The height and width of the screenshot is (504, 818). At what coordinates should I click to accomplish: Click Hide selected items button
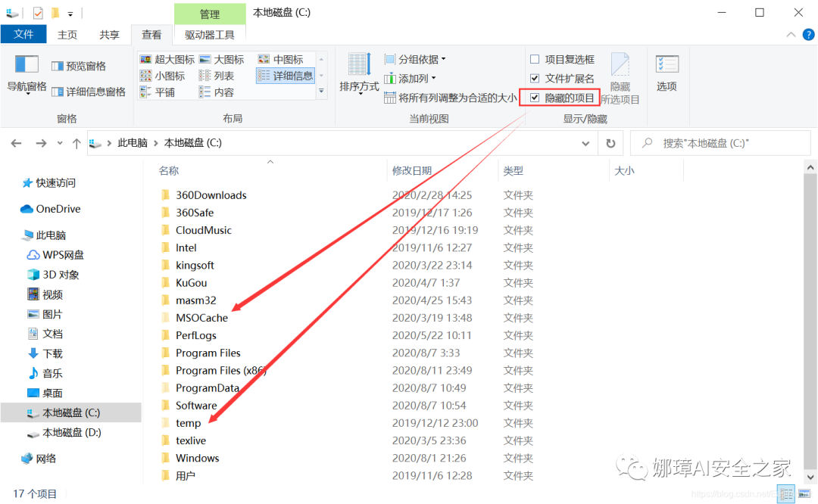tap(620, 78)
